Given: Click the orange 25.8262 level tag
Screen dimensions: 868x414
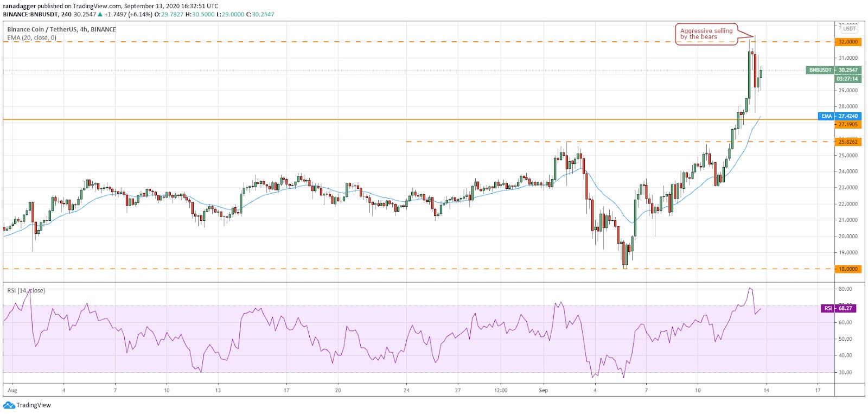Looking at the screenshot, I should point(848,142).
